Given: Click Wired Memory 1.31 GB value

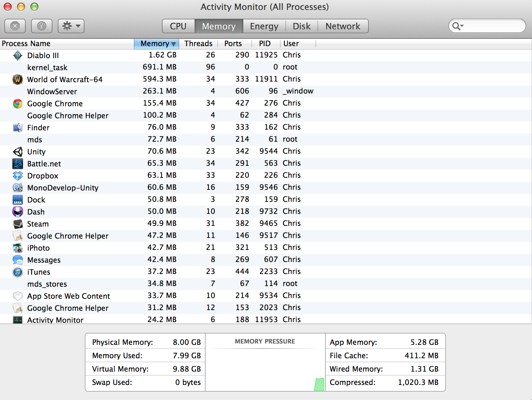Looking at the screenshot, I should point(425,369).
